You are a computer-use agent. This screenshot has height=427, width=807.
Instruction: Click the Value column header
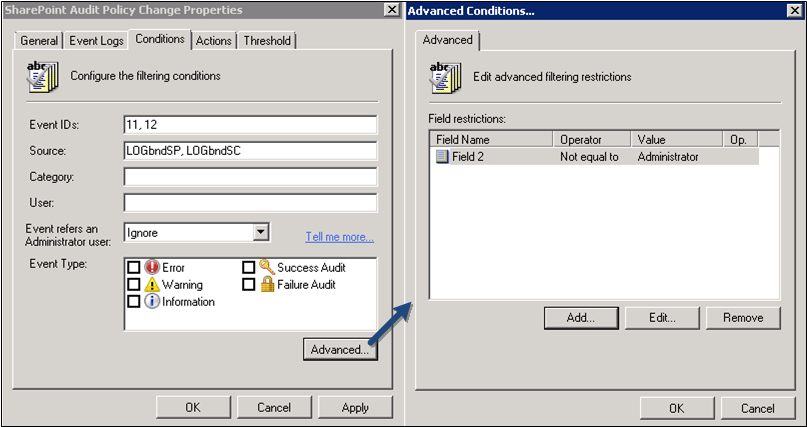(x=677, y=139)
